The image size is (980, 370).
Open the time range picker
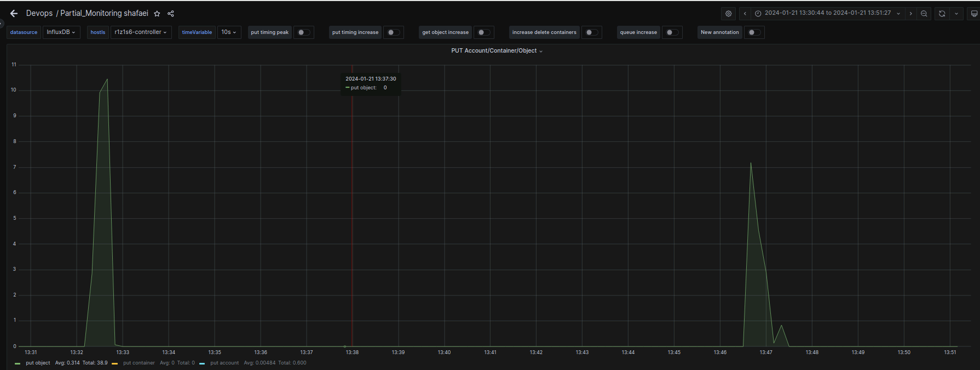click(827, 13)
